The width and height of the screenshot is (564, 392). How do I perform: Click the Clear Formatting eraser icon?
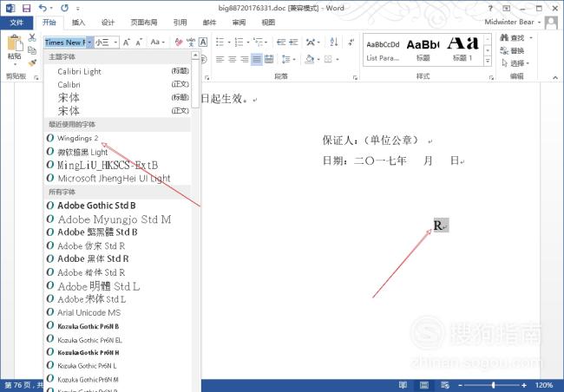(179, 42)
